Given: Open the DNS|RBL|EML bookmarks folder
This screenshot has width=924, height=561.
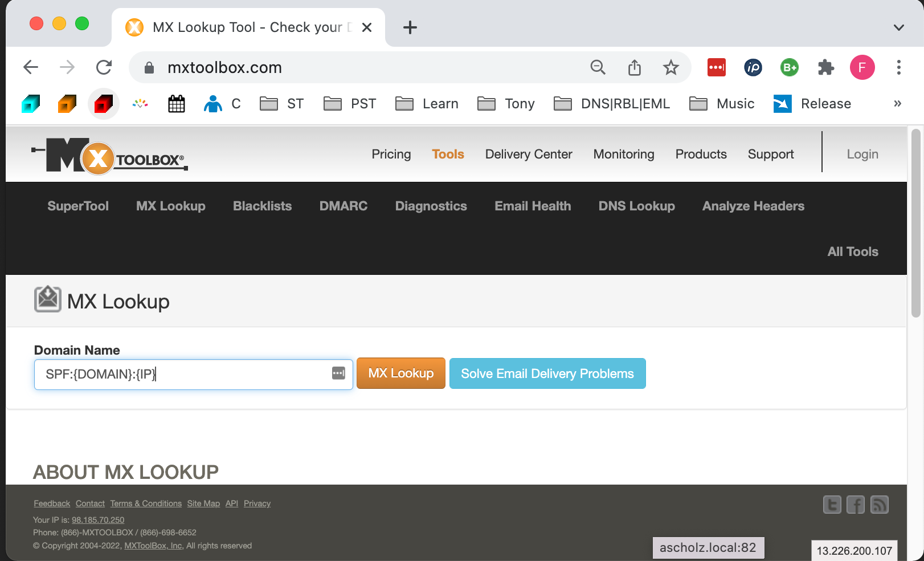Looking at the screenshot, I should [x=612, y=104].
